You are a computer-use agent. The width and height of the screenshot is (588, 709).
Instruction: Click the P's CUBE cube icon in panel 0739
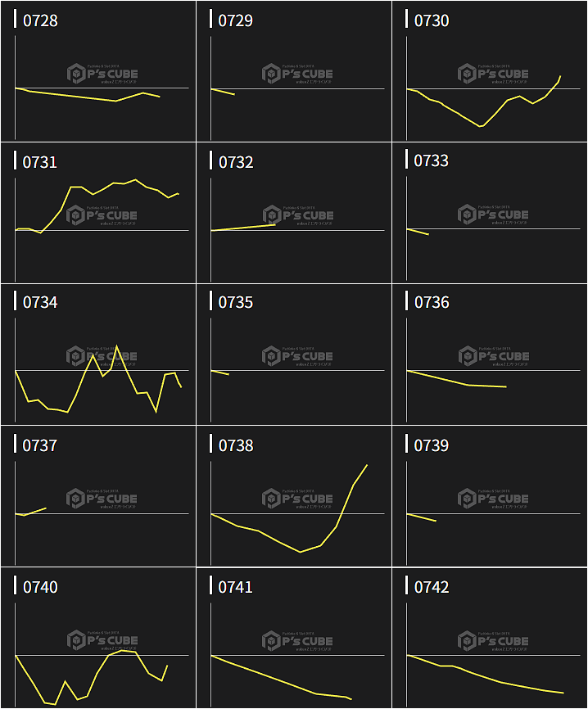pos(467,498)
